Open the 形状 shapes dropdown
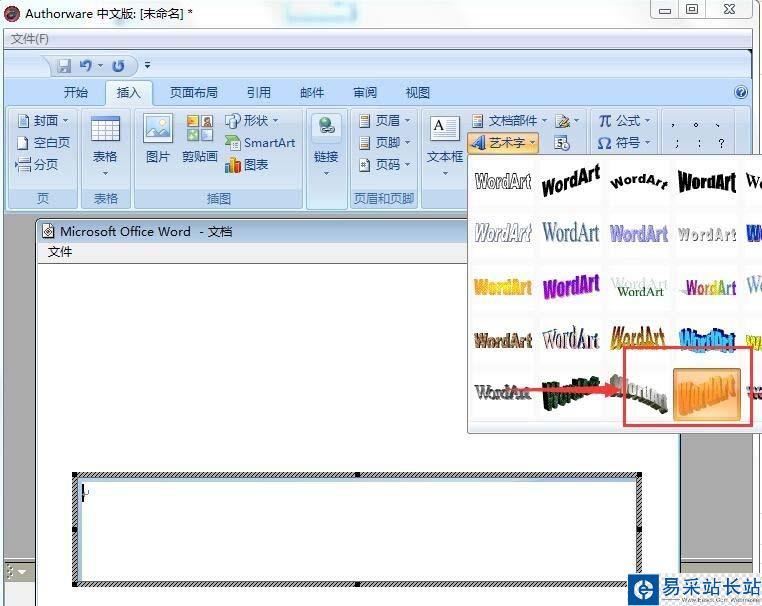 pyautogui.click(x=252, y=120)
